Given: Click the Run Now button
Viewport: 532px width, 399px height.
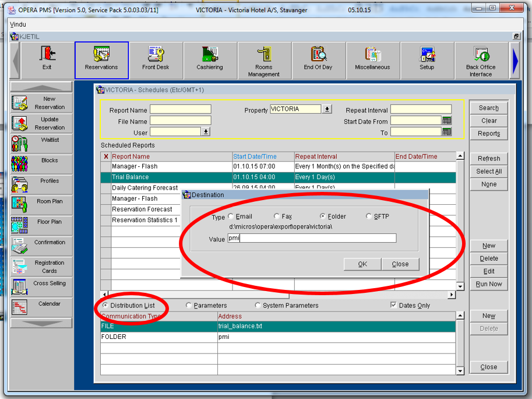Looking at the screenshot, I should click(488, 284).
